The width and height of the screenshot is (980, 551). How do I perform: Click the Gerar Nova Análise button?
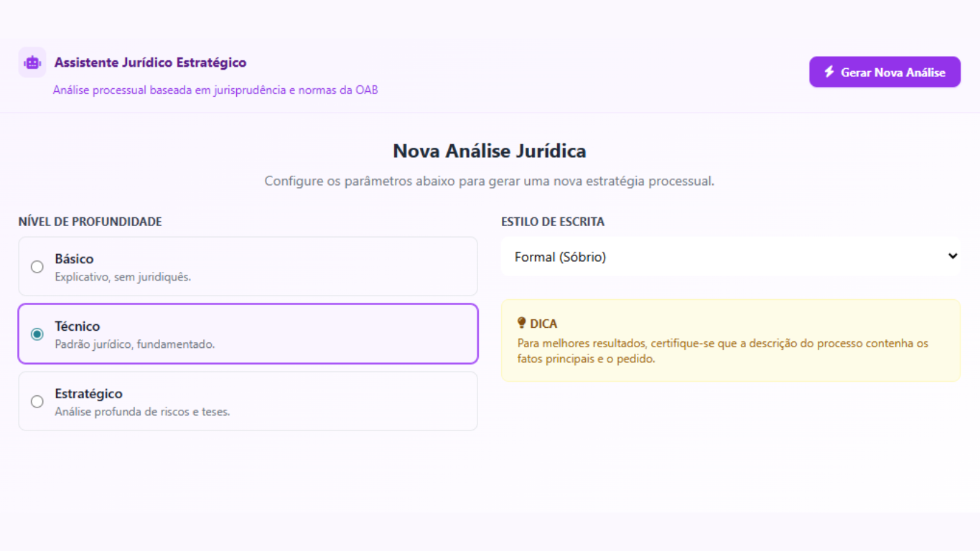coord(885,71)
